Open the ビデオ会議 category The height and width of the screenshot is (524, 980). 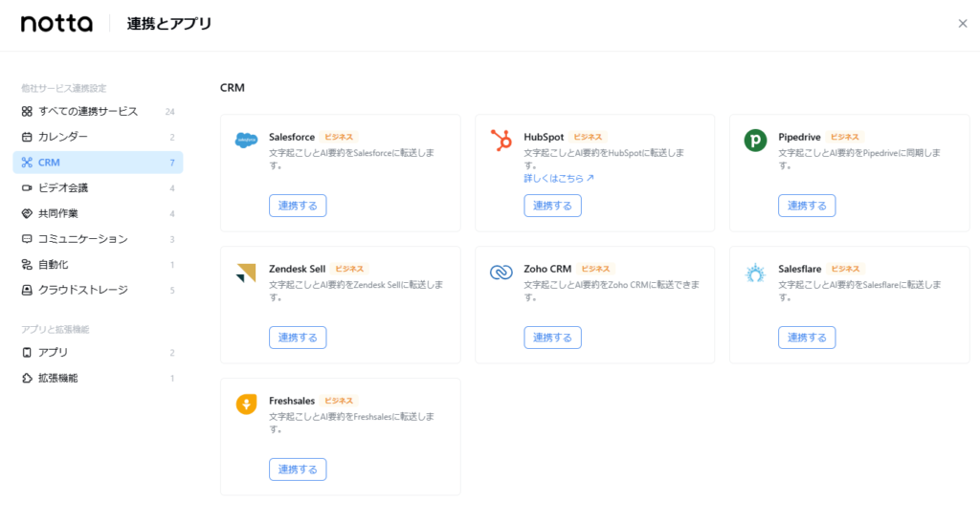click(98, 188)
